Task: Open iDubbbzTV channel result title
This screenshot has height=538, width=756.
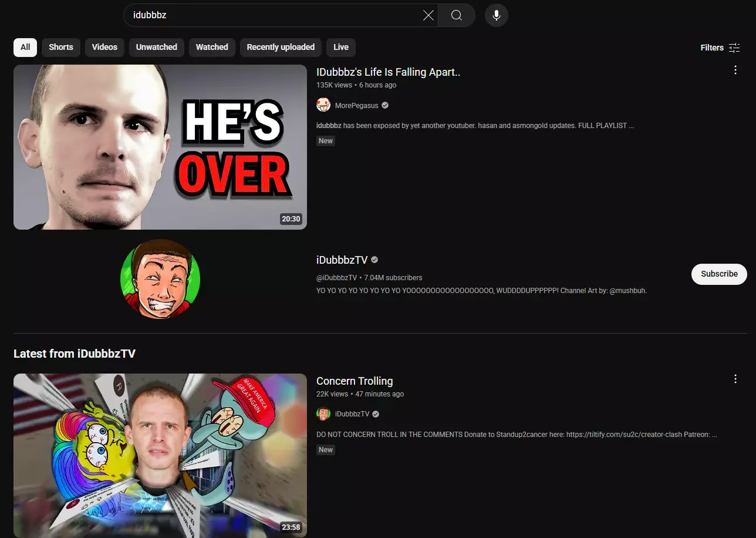Action: (x=342, y=260)
